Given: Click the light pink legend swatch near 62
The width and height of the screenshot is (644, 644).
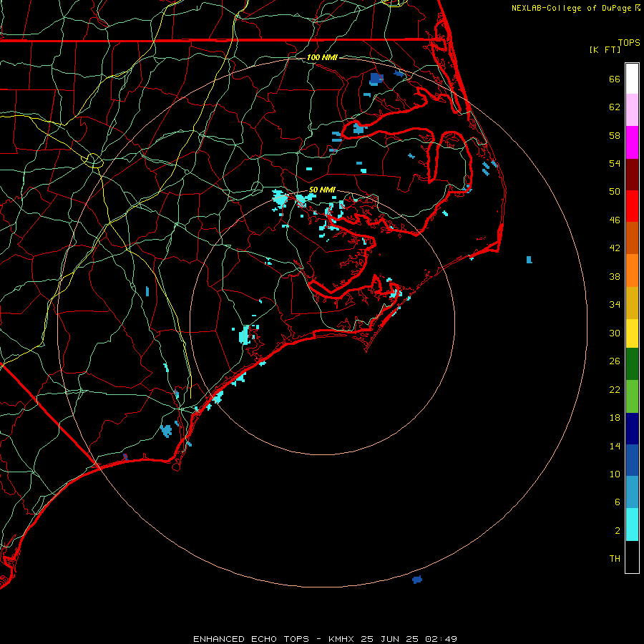Looking at the screenshot, I should click(x=632, y=109).
